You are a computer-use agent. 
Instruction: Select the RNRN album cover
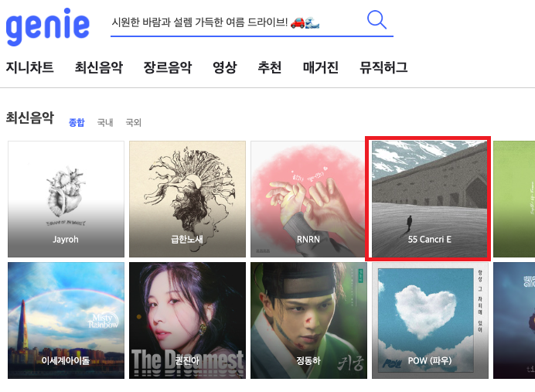308,199
